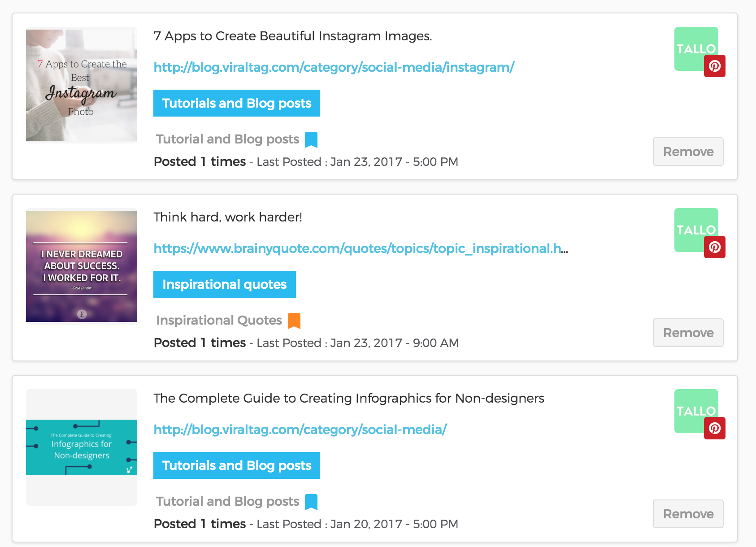Open the I Never Dreamed About Success thumbnail
The image size is (756, 547).
coord(82,266)
